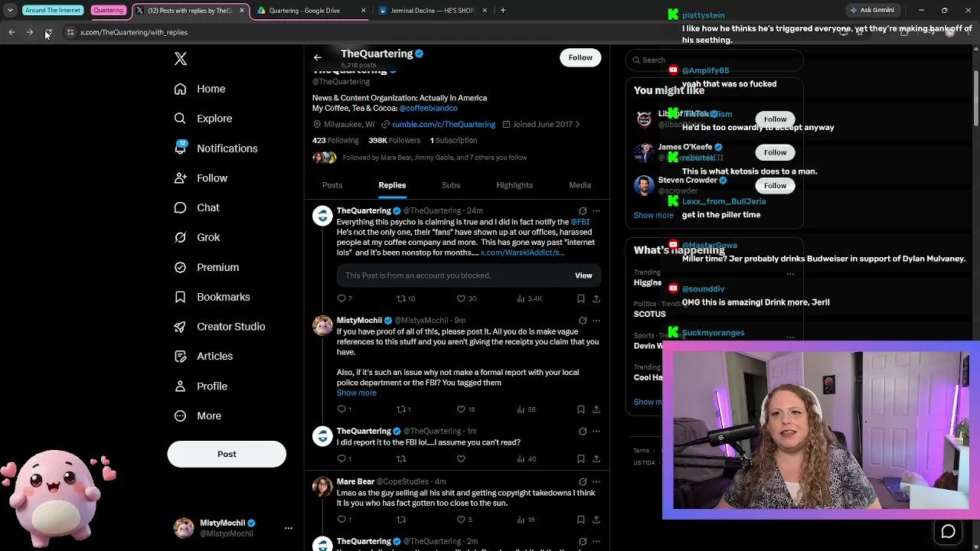Bookmark MistyMochii's post asking for proof
Viewport: 980px width, 551px height.
[581, 409]
